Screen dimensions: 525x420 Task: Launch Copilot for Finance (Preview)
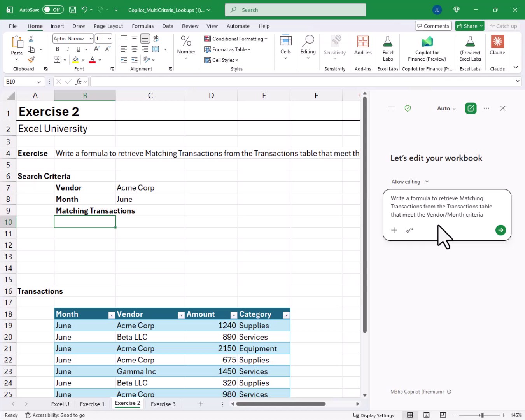pos(427,49)
